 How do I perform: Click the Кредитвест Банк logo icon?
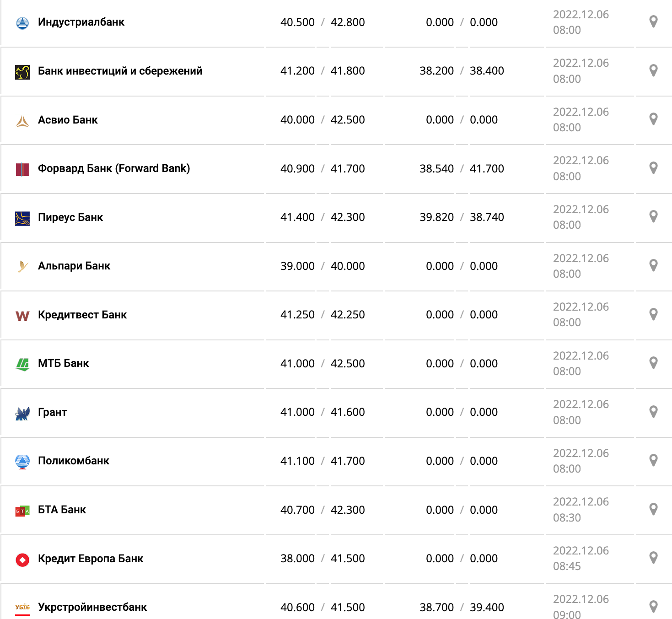click(x=22, y=316)
